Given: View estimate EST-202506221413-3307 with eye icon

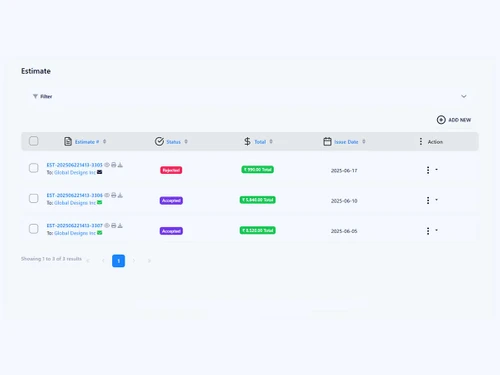Looking at the screenshot, I should click(x=107, y=226).
